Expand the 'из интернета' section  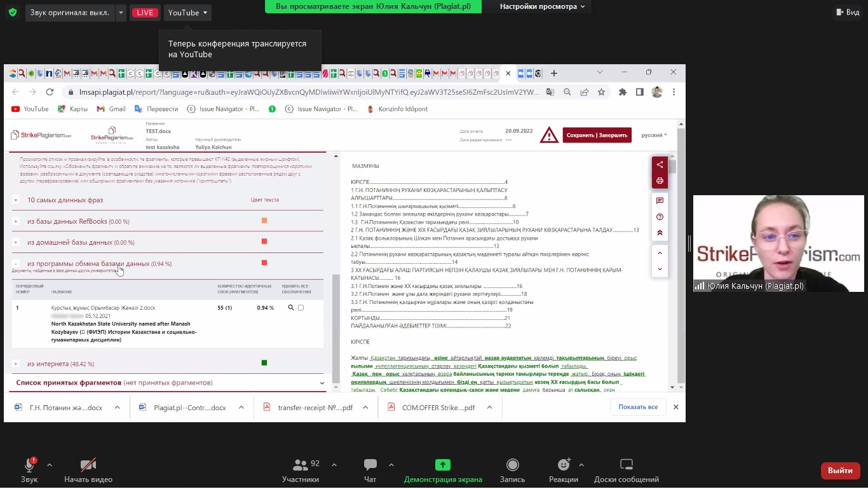click(x=16, y=364)
